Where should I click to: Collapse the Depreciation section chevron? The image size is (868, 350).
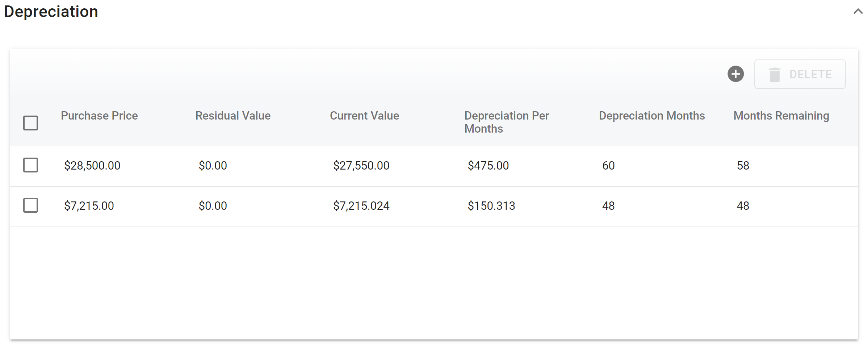(x=858, y=12)
